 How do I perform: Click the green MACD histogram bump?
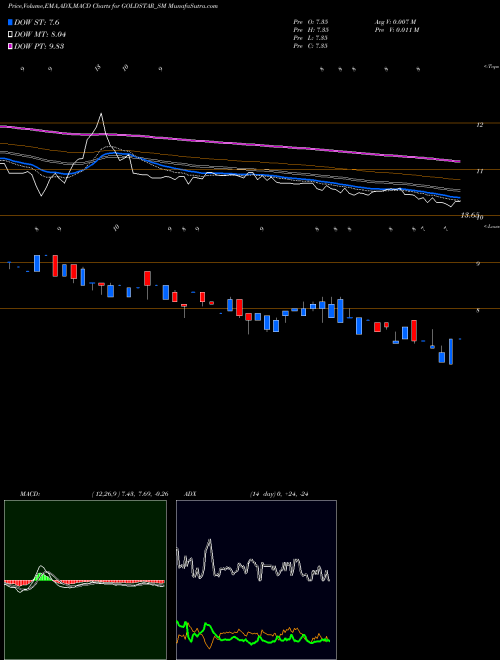[42, 577]
